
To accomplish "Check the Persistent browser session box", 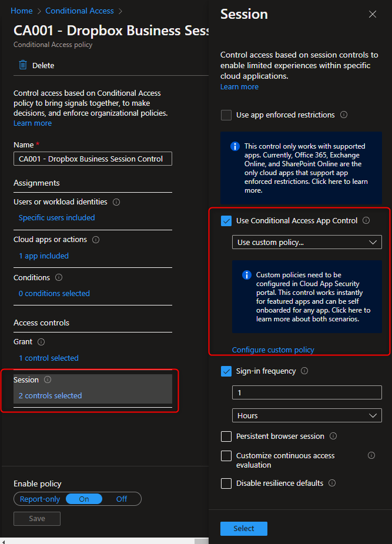I will tap(226, 436).
